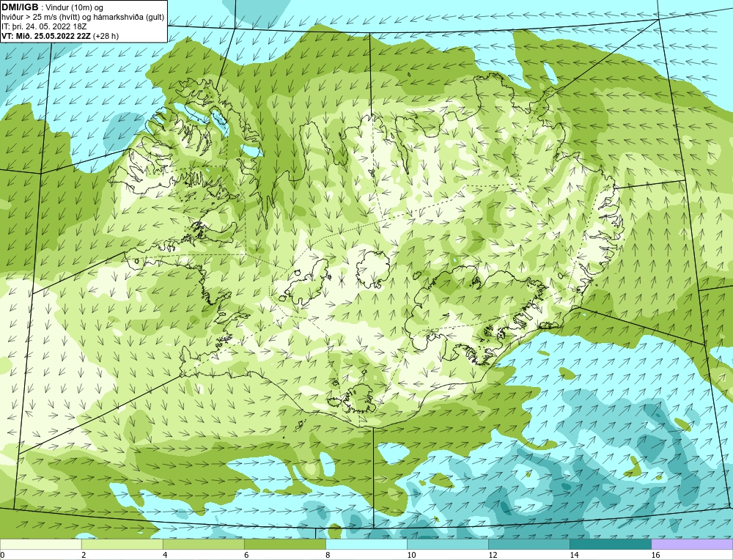Viewport: 733px width, 560px height.
Task: Click the 8–10 m/s light cyan swatch
Action: pyautogui.click(x=366, y=545)
